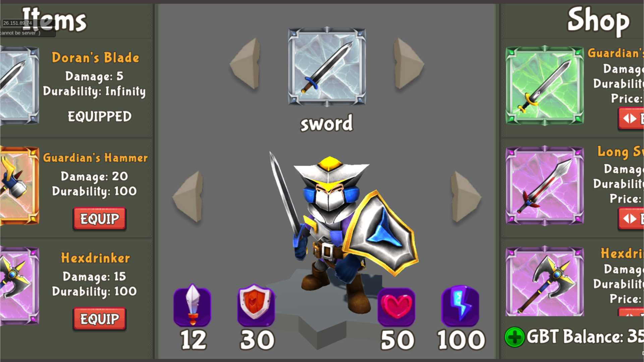Equip the Hexdrinker item
The height and width of the screenshot is (362, 644).
pos(100,319)
